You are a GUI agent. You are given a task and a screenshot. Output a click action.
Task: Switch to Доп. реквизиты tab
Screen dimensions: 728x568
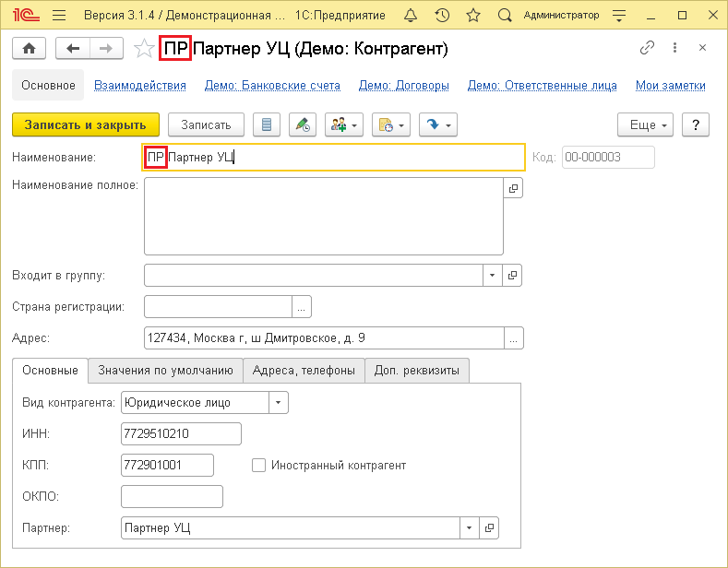[417, 371]
